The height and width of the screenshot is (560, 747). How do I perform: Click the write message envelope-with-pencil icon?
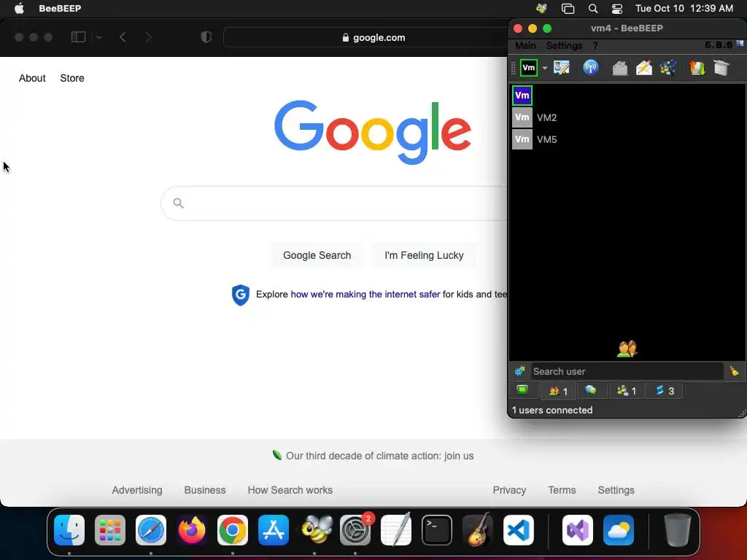pos(643,68)
